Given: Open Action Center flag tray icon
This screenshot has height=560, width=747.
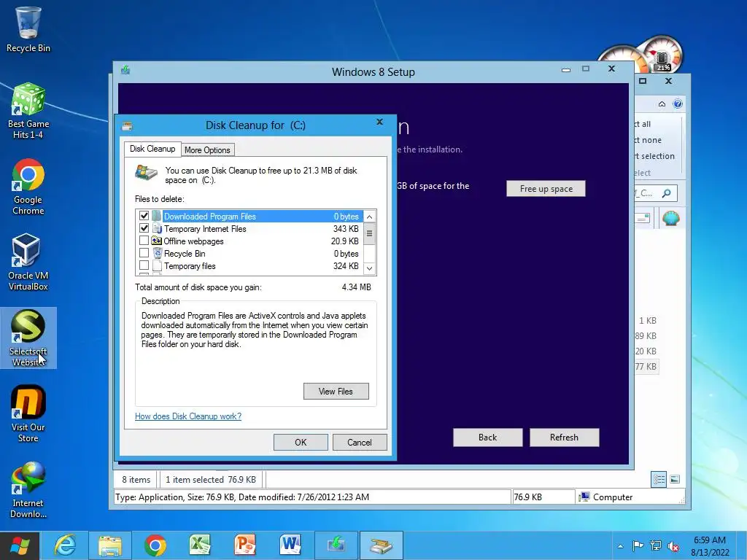Looking at the screenshot, I should tap(638, 545).
